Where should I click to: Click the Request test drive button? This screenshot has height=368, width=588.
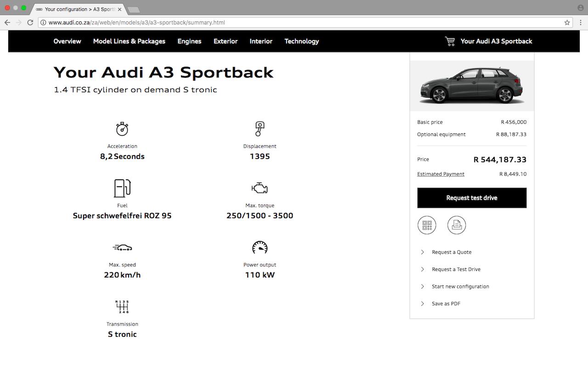pyautogui.click(x=472, y=198)
